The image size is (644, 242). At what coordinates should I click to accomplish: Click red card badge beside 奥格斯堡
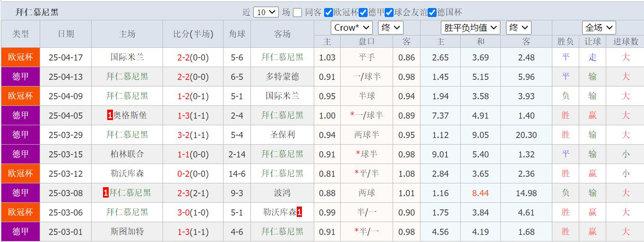110,115
